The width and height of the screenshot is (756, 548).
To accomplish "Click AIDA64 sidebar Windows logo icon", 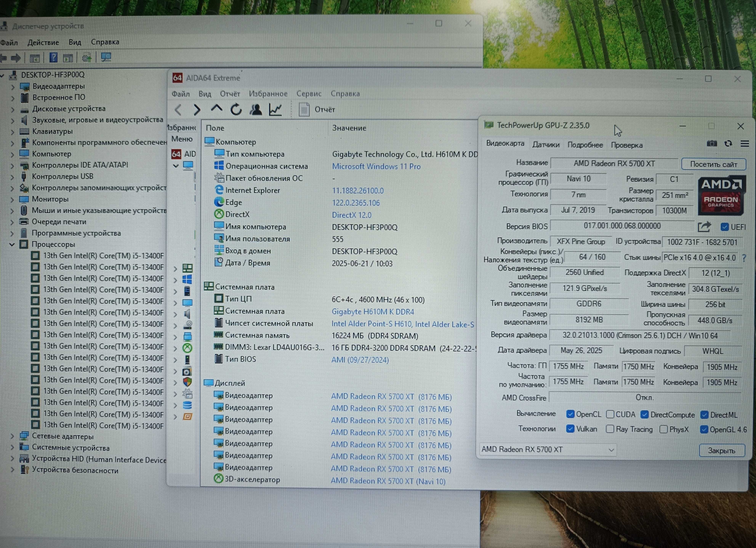I will (x=187, y=280).
